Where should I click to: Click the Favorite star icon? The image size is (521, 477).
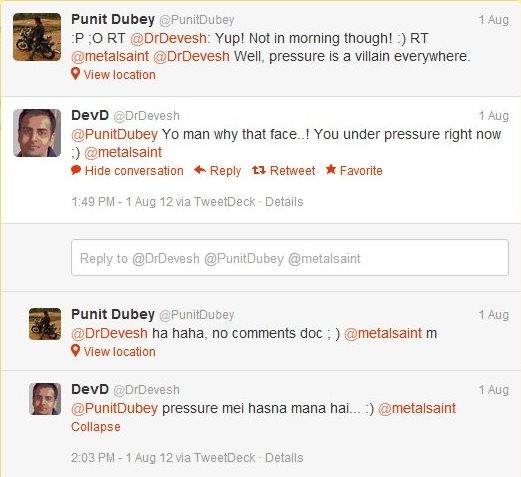pos(331,169)
